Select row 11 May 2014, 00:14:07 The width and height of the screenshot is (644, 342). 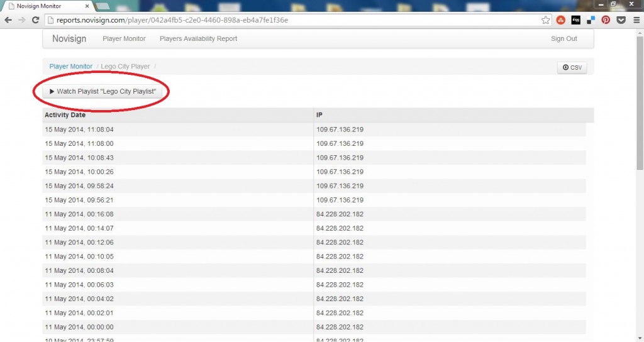pyautogui.click(x=314, y=228)
